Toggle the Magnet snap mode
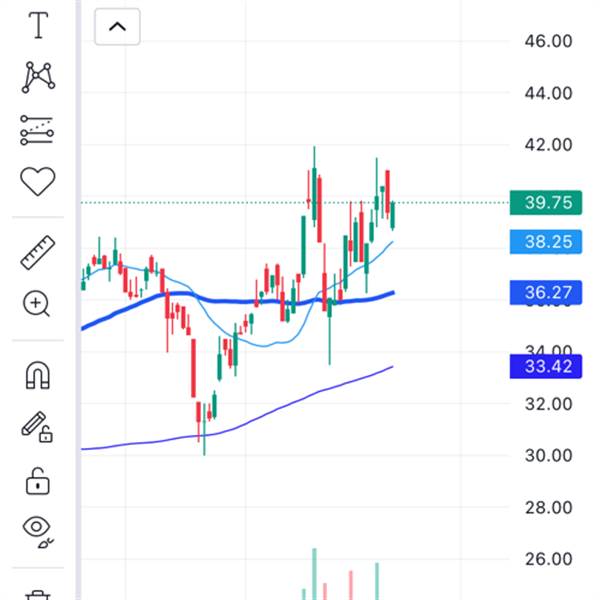 [x=38, y=375]
